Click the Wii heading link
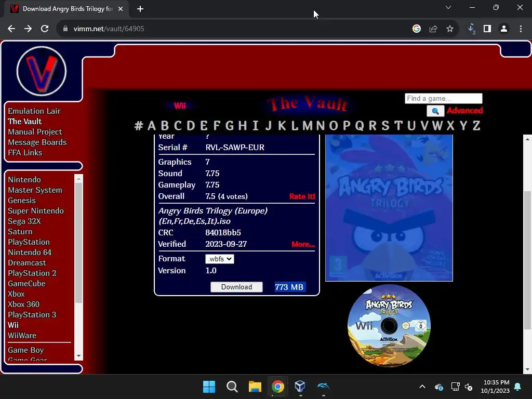The height and width of the screenshot is (399, 532). 180,106
